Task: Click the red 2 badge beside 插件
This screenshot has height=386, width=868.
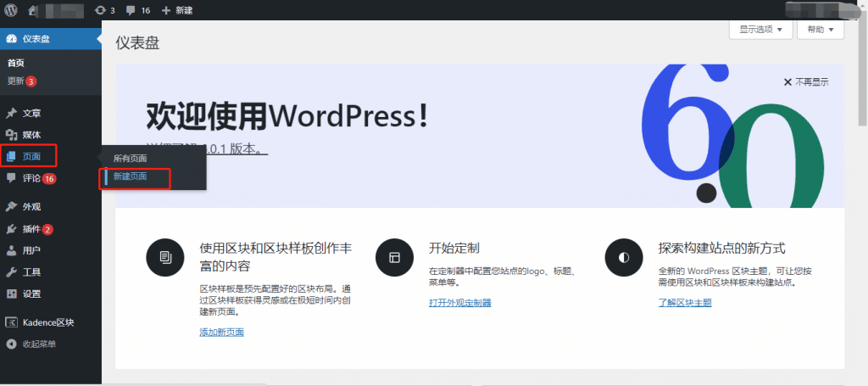Action: tap(47, 229)
